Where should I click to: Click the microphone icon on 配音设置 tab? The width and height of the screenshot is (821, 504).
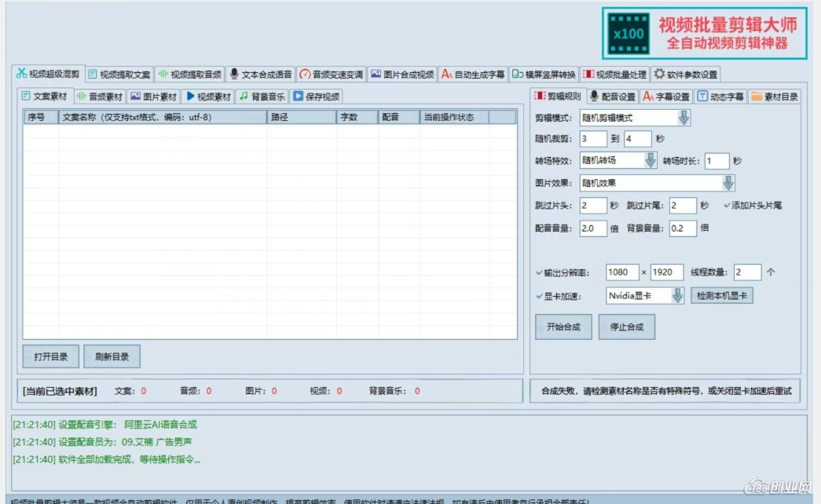point(594,96)
